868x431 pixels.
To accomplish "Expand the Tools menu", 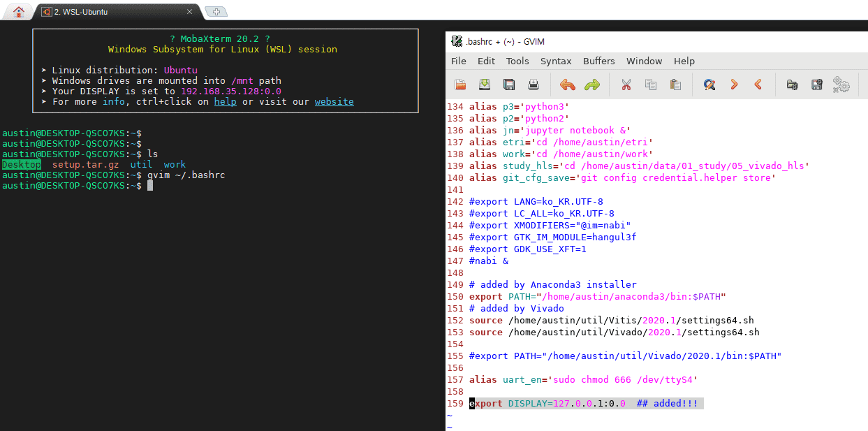I will [x=517, y=61].
